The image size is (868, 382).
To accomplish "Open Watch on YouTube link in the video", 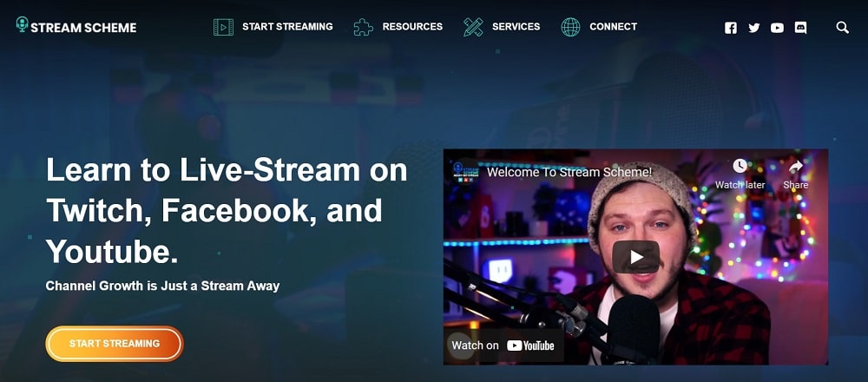I will tap(503, 346).
